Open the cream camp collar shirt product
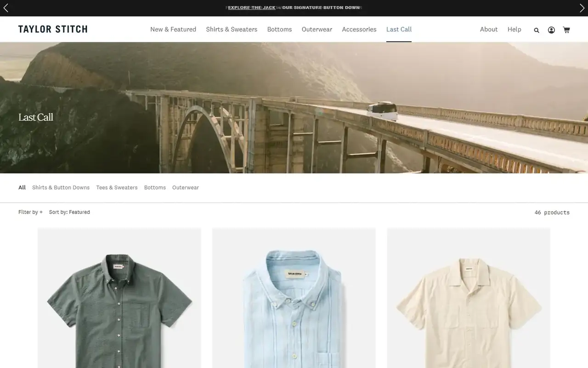Screen dimensions: 588x368 tap(469, 298)
